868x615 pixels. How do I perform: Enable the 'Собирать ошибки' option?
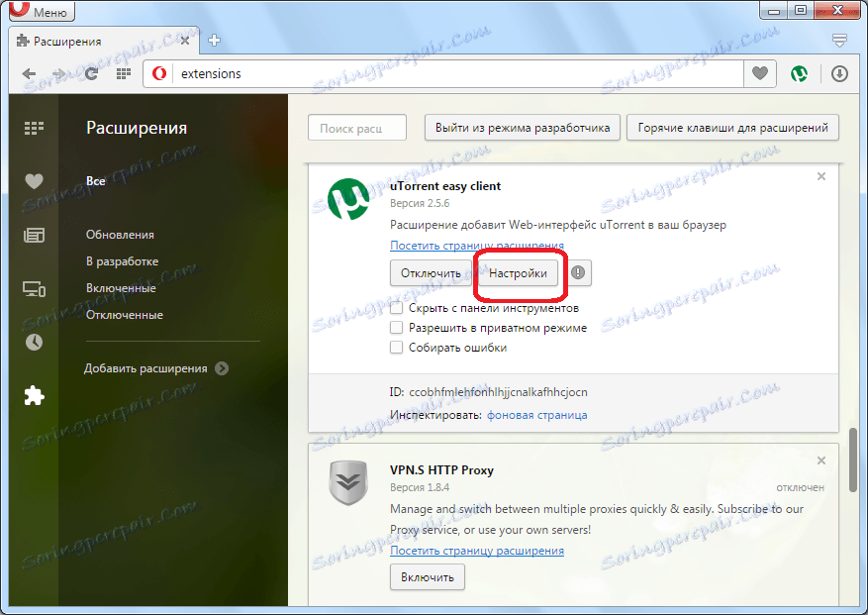[x=397, y=349]
